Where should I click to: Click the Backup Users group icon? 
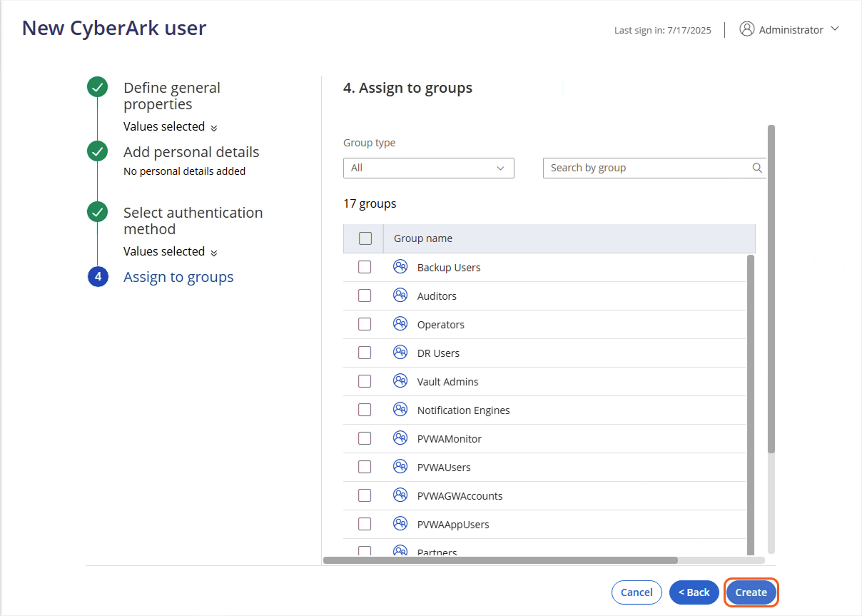tap(400, 267)
